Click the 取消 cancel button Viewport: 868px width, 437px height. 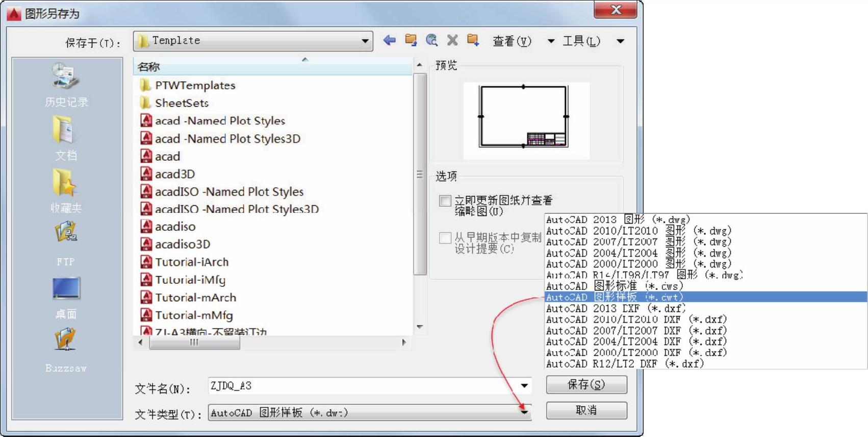pos(586,410)
